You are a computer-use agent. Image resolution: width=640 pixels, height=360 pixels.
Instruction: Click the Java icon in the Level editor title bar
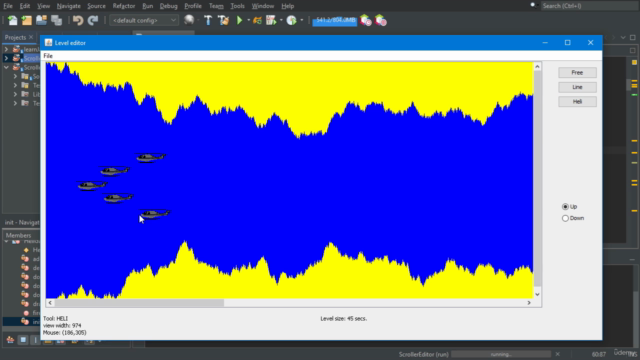coord(49,42)
